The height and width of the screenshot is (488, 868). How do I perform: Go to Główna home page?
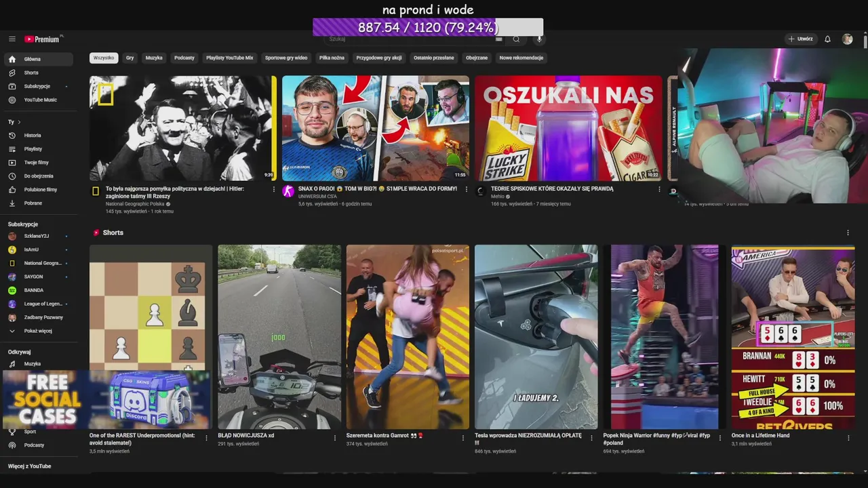click(38, 59)
